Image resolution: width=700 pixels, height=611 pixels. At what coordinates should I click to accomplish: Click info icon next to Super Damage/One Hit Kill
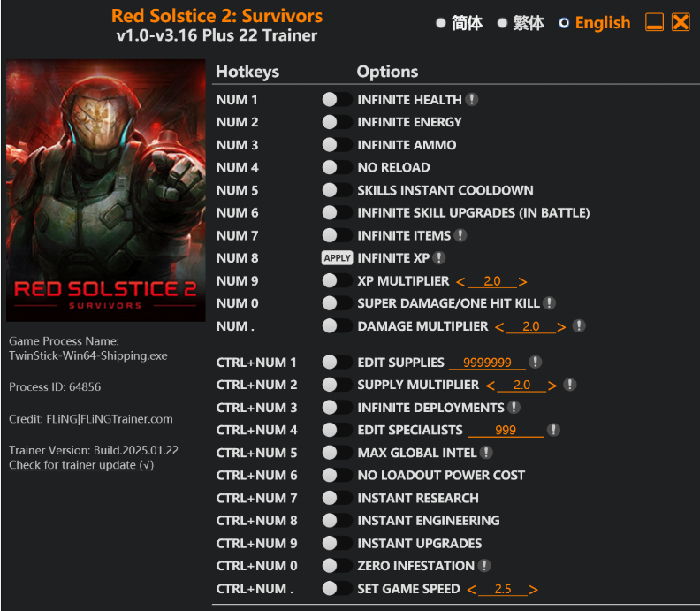(x=549, y=303)
